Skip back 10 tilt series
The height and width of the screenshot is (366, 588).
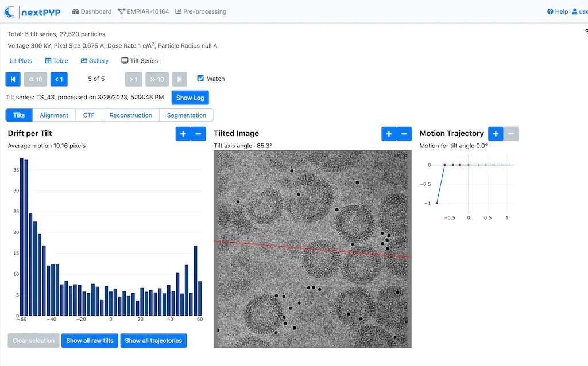[x=36, y=79]
